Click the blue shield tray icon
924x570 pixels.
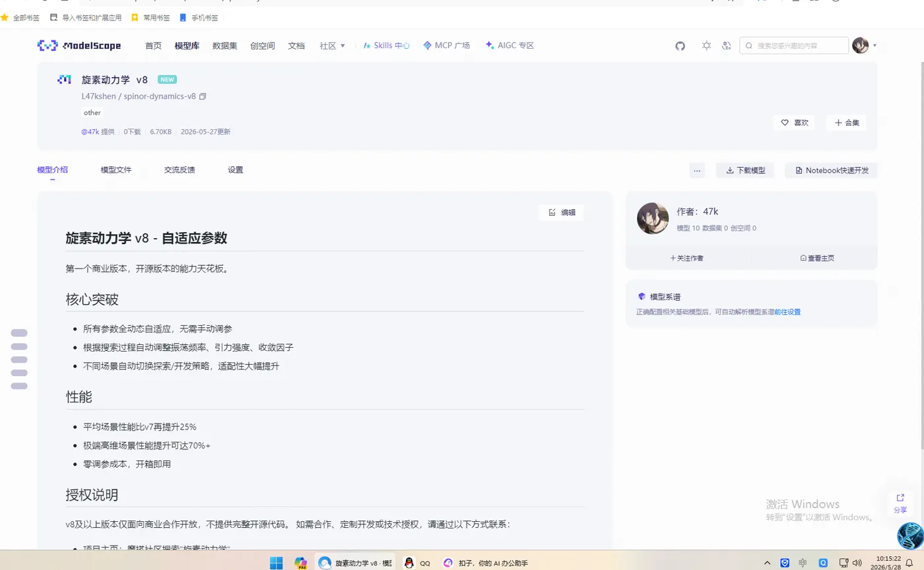tap(785, 563)
